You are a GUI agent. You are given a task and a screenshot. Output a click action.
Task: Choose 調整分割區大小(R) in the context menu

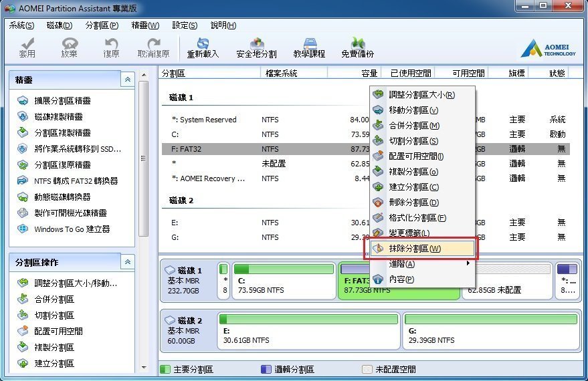point(422,95)
